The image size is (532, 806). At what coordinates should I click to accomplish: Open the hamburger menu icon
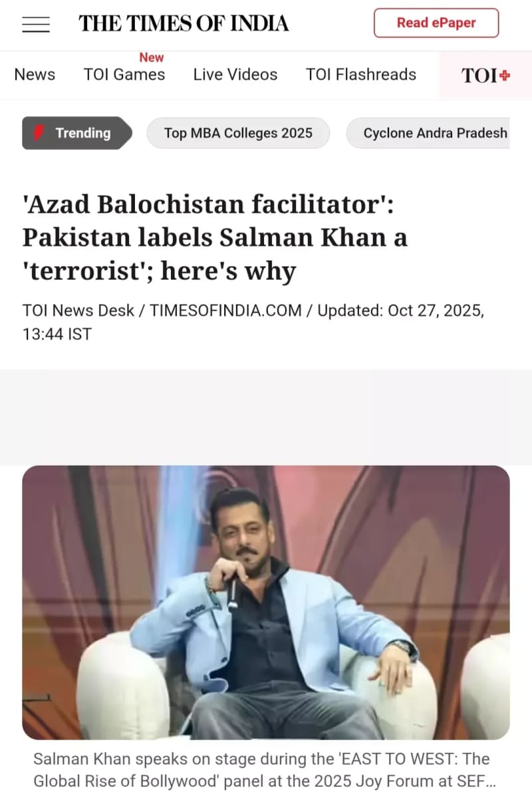pos(36,24)
